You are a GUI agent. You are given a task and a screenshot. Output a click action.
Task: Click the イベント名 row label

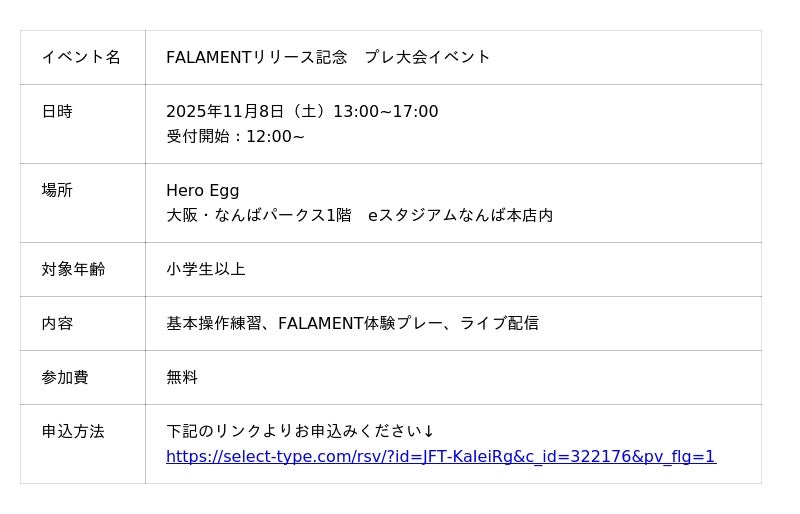coord(81,57)
